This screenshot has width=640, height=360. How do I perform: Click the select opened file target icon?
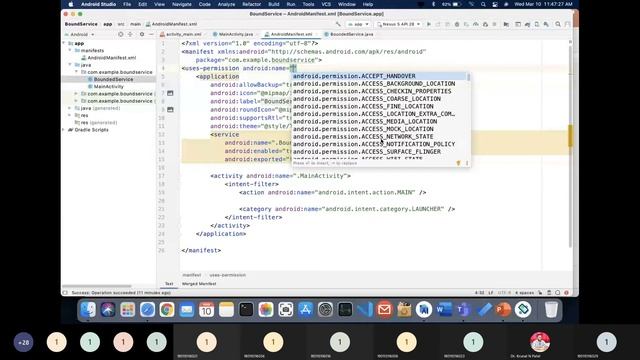tap(120, 34)
